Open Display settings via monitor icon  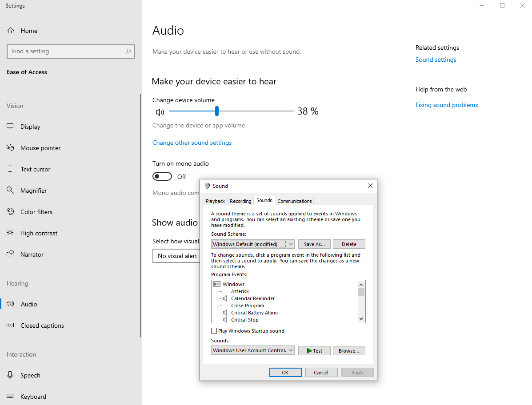tap(10, 127)
